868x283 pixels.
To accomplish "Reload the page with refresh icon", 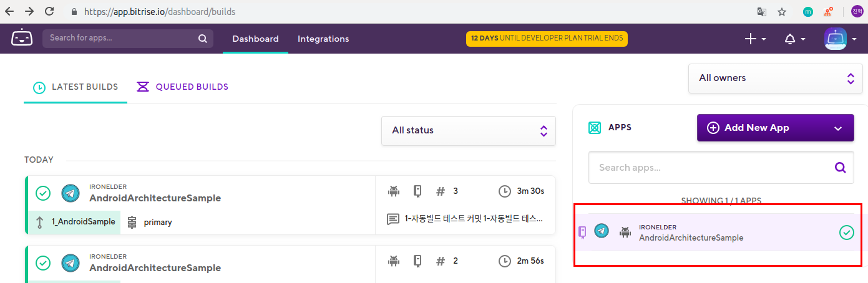I will (x=49, y=11).
